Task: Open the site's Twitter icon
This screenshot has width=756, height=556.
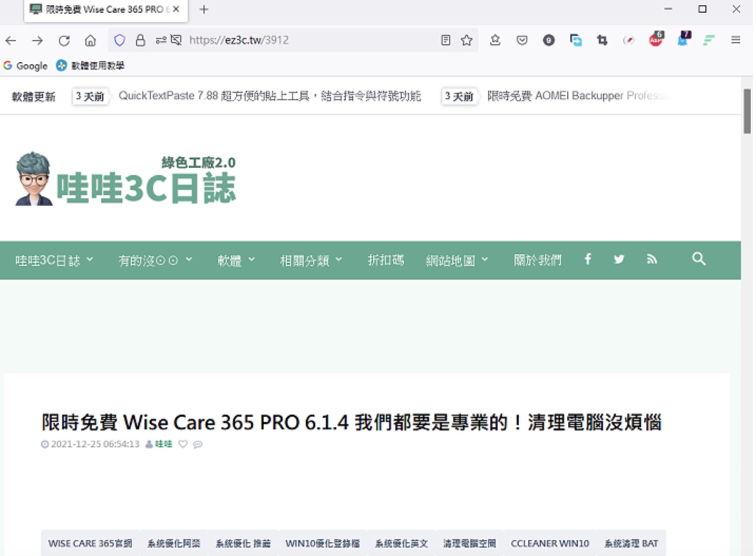Action: click(x=619, y=259)
